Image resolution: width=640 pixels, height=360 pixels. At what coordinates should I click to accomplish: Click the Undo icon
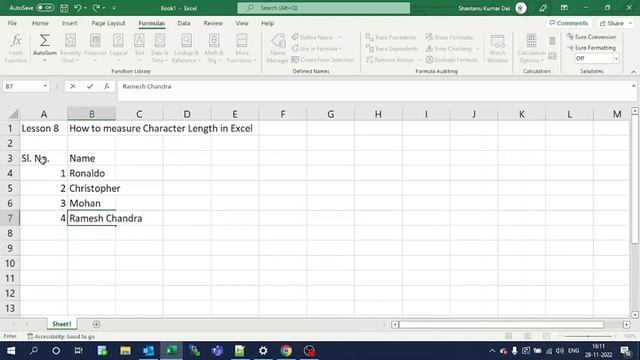(78, 8)
